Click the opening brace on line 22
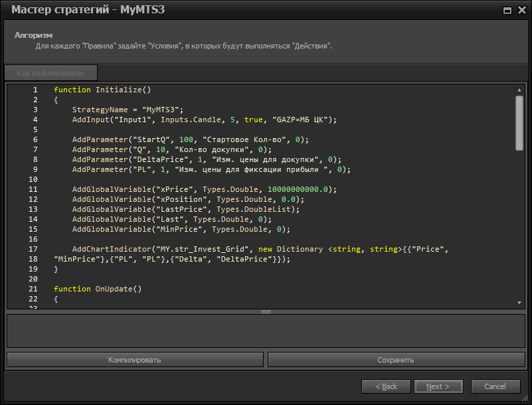Image resolution: width=532 pixels, height=405 pixels. (56, 299)
